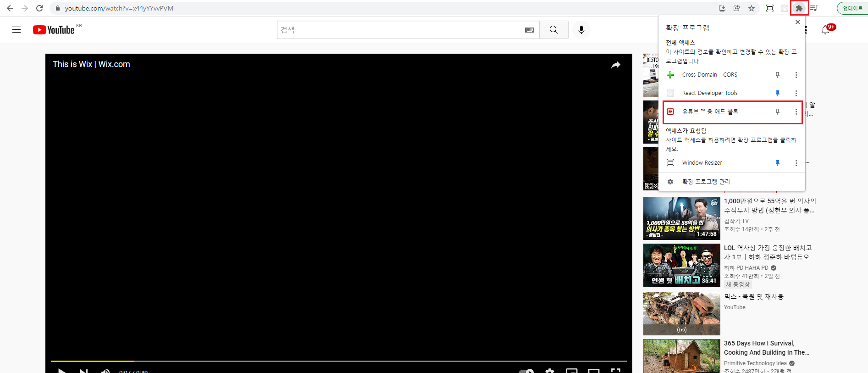Image resolution: width=868 pixels, height=373 pixels.
Task: Open the 김작가 TV channel link
Action: pyautogui.click(x=736, y=221)
